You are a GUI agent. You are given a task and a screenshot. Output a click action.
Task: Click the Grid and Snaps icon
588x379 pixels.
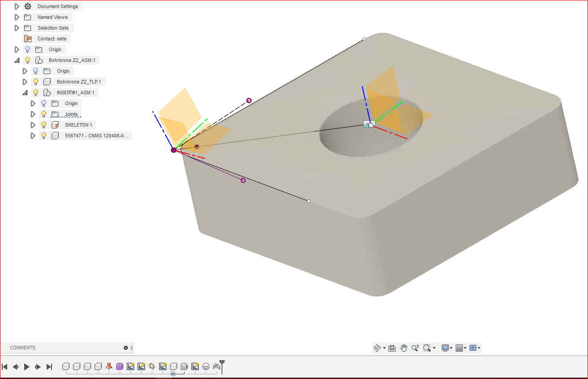[459, 348]
